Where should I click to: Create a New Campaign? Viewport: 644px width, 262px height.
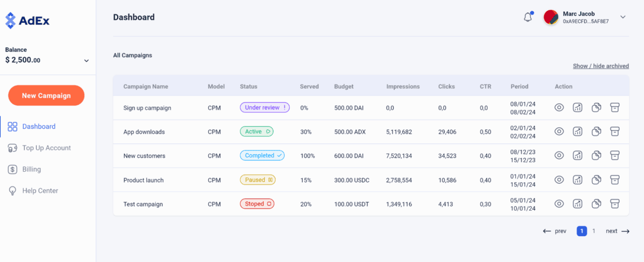pyautogui.click(x=46, y=95)
